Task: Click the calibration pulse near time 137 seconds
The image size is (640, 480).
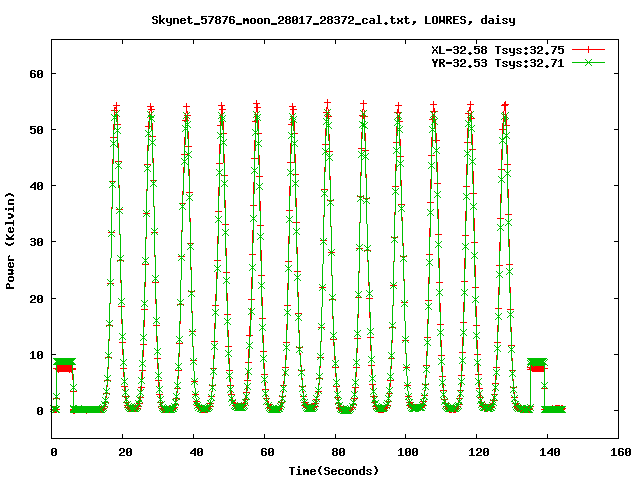Action: (537, 365)
